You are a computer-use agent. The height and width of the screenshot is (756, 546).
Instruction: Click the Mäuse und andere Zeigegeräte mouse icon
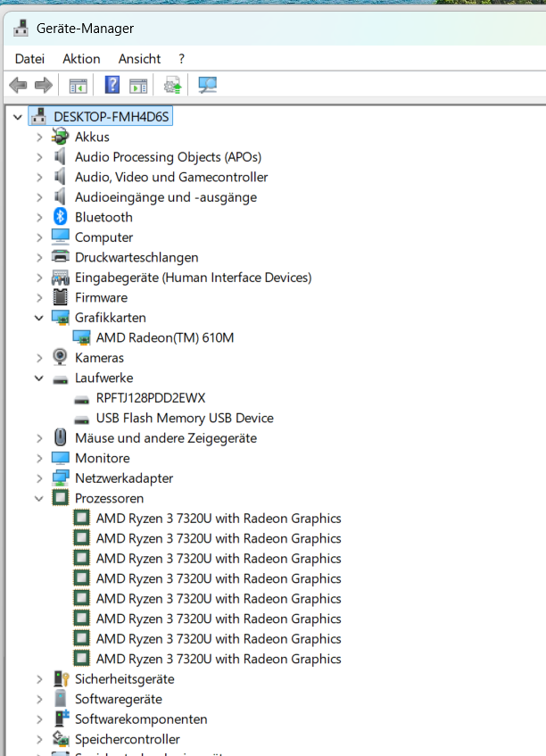pyautogui.click(x=61, y=437)
